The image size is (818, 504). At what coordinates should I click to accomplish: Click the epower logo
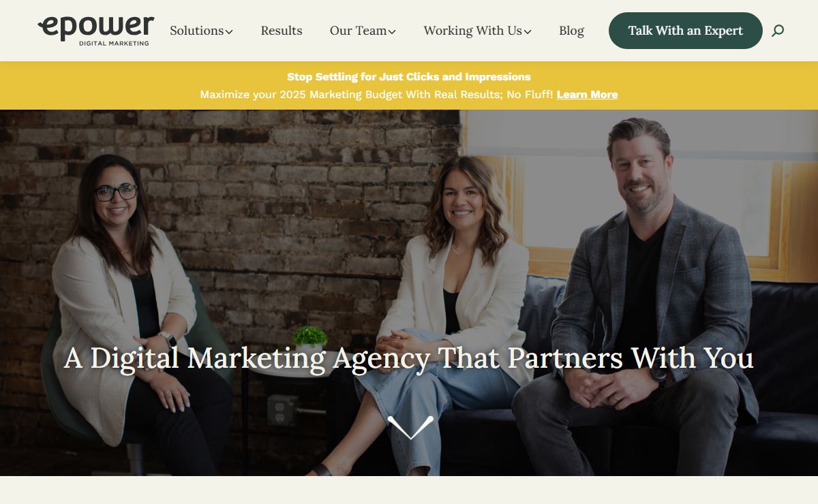pos(96,31)
